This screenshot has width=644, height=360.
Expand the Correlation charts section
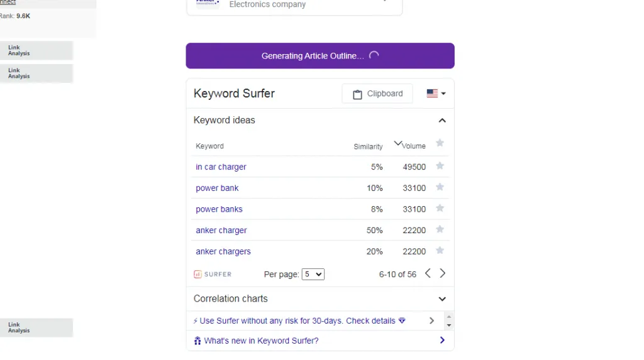point(442,299)
